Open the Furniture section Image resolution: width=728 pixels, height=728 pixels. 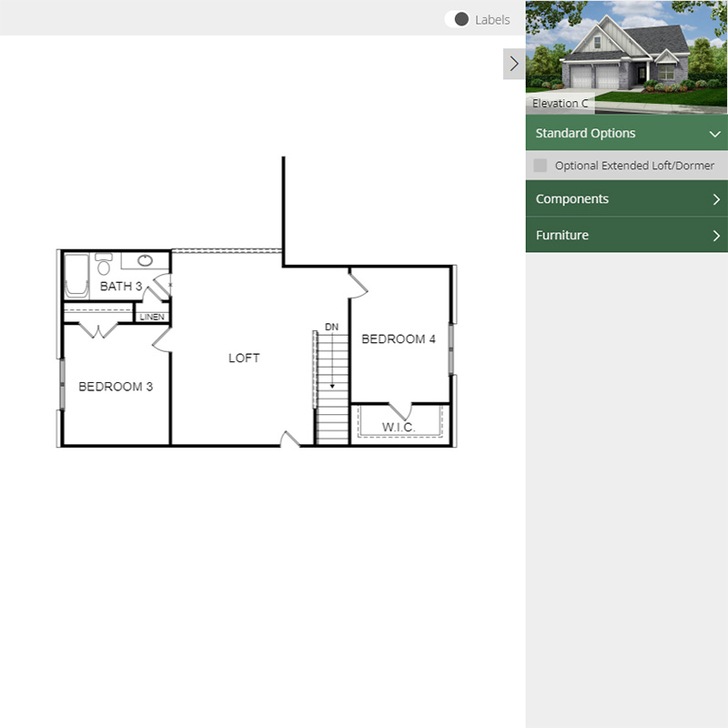(626, 235)
